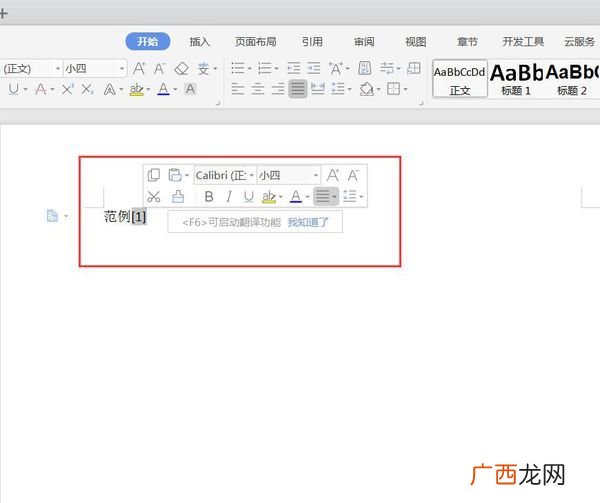Click the page icon left of the document
The image size is (600, 503).
52,216
